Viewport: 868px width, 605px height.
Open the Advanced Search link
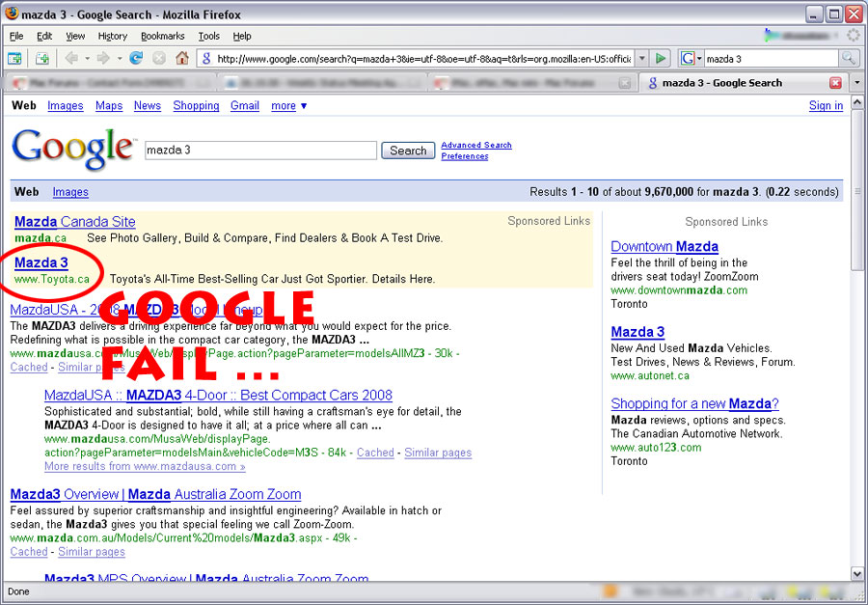pyautogui.click(x=476, y=145)
